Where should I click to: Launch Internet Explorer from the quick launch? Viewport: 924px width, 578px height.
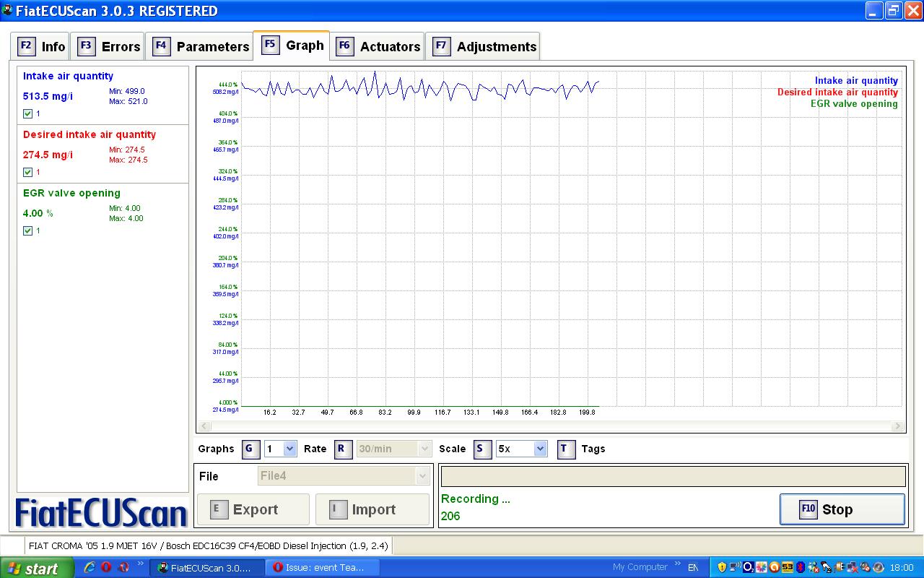pos(90,568)
